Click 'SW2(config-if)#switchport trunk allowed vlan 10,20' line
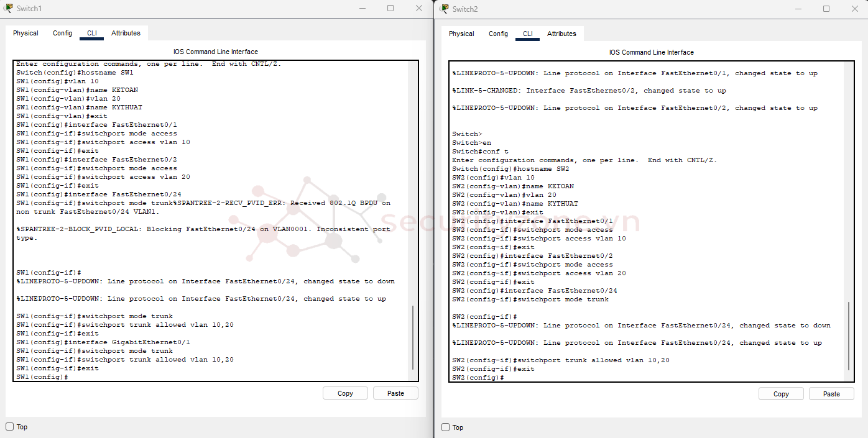The height and width of the screenshot is (438, 868). click(561, 360)
